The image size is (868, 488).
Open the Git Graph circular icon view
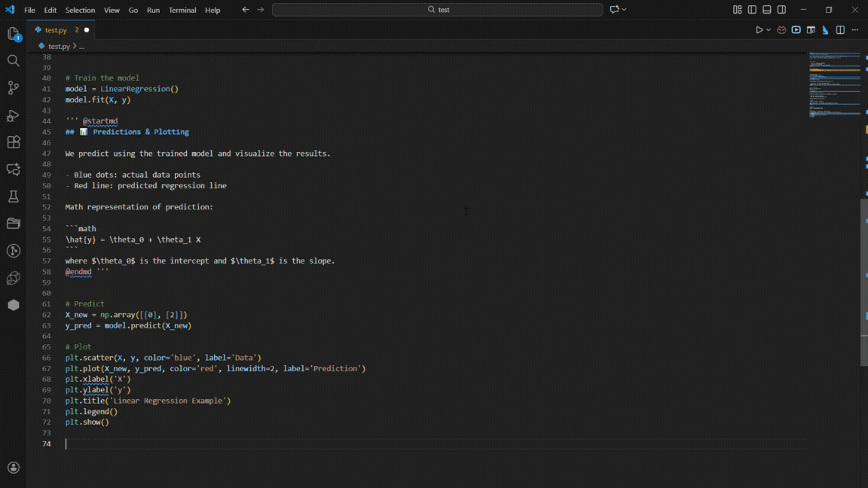point(14,251)
